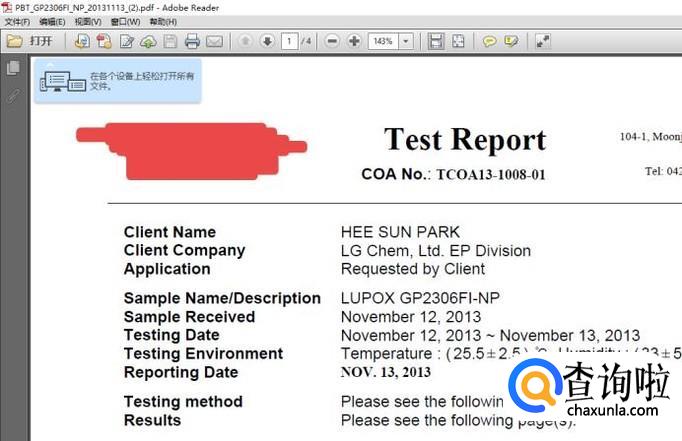Click the reporting date NOV. 13, 2013
The image size is (682, 441).
coord(386,372)
